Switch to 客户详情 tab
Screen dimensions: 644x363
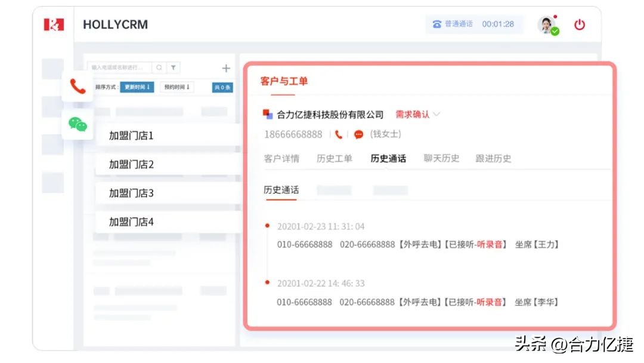[281, 159]
